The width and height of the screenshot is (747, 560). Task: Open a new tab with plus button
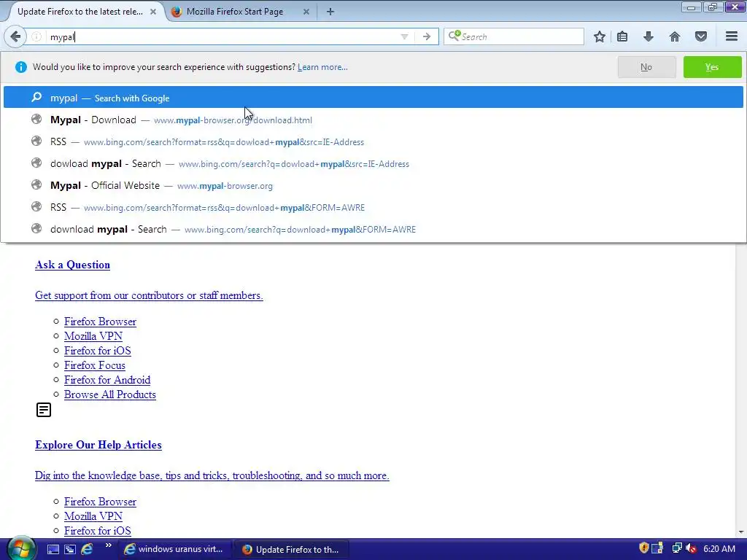pos(330,12)
